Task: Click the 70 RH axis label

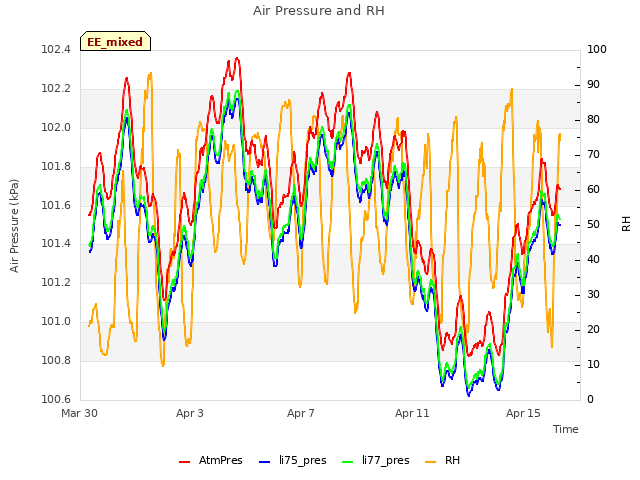Action: pos(593,155)
